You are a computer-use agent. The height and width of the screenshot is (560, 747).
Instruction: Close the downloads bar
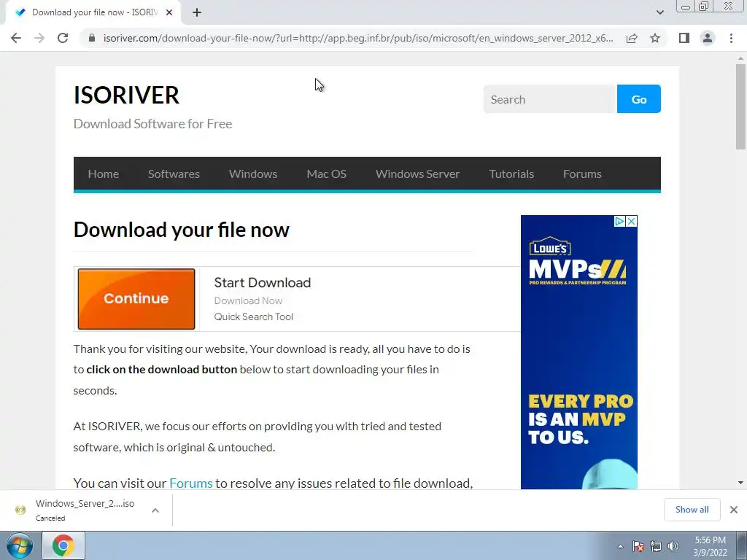[734, 510]
